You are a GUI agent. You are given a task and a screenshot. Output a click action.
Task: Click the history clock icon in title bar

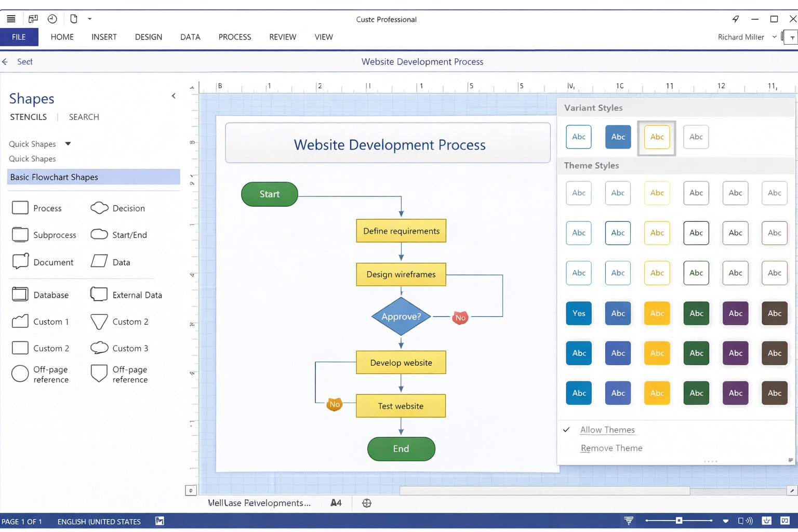(x=52, y=19)
